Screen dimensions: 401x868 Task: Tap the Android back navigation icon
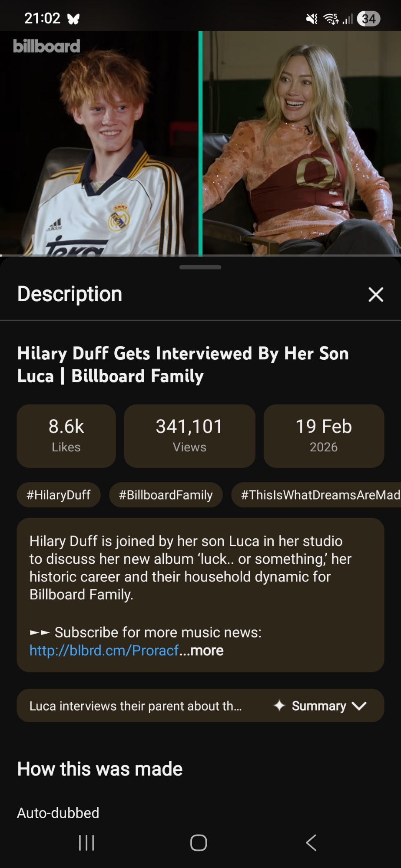tap(311, 843)
